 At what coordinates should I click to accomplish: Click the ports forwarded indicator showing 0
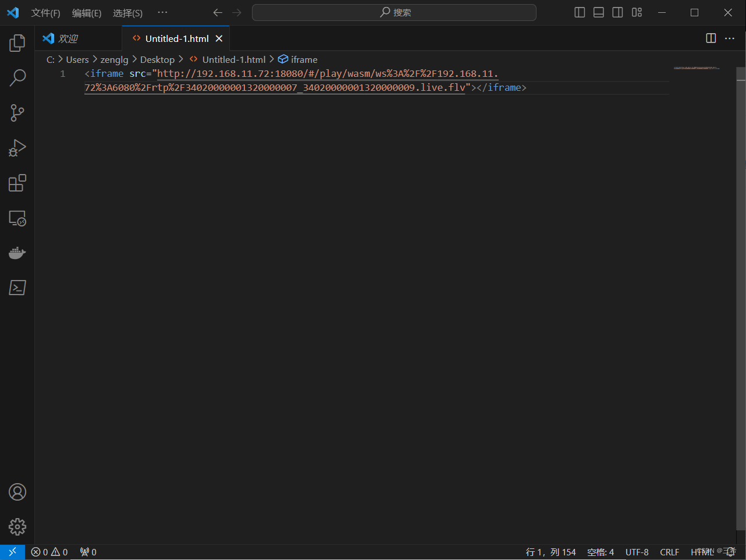88,552
